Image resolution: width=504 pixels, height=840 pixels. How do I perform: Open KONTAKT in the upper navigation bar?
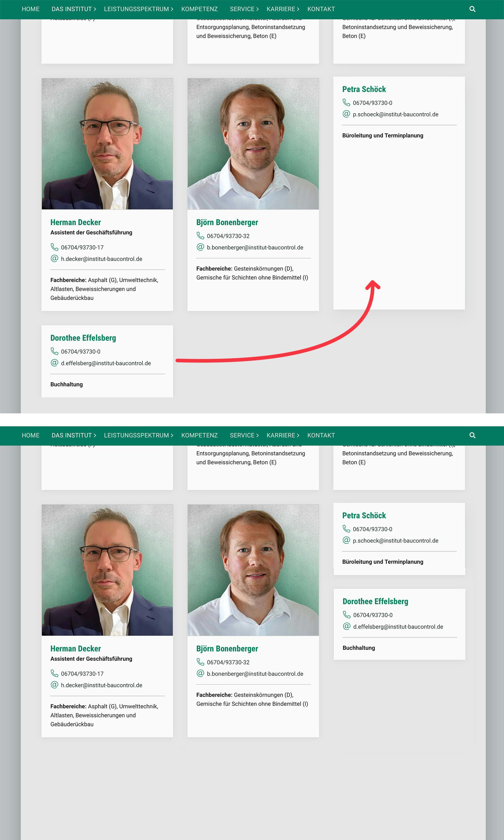[x=321, y=9]
